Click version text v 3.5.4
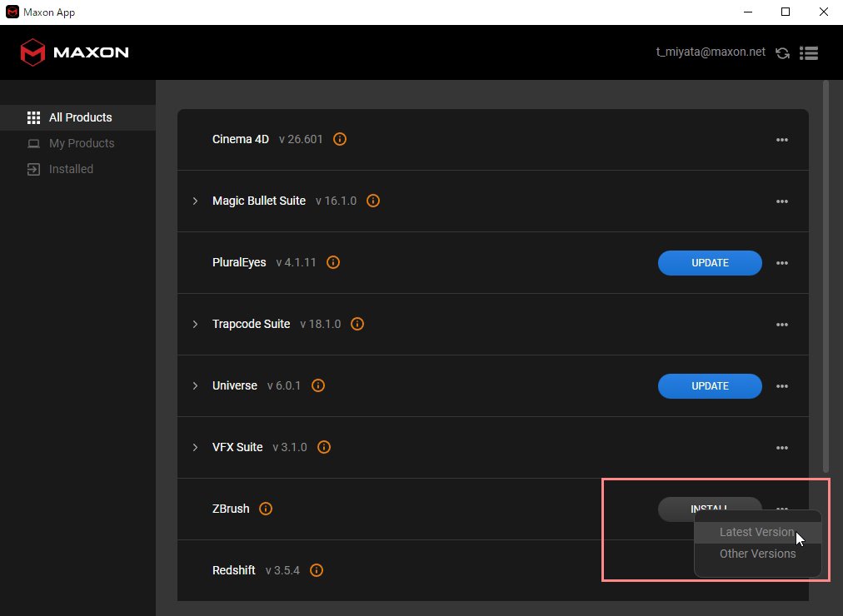The width and height of the screenshot is (843, 616). tap(282, 570)
